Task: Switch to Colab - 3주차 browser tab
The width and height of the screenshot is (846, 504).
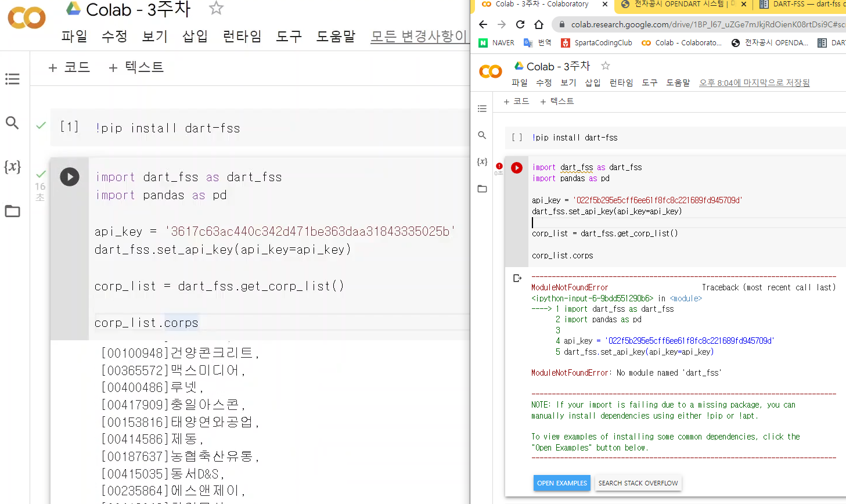Action: click(542, 4)
